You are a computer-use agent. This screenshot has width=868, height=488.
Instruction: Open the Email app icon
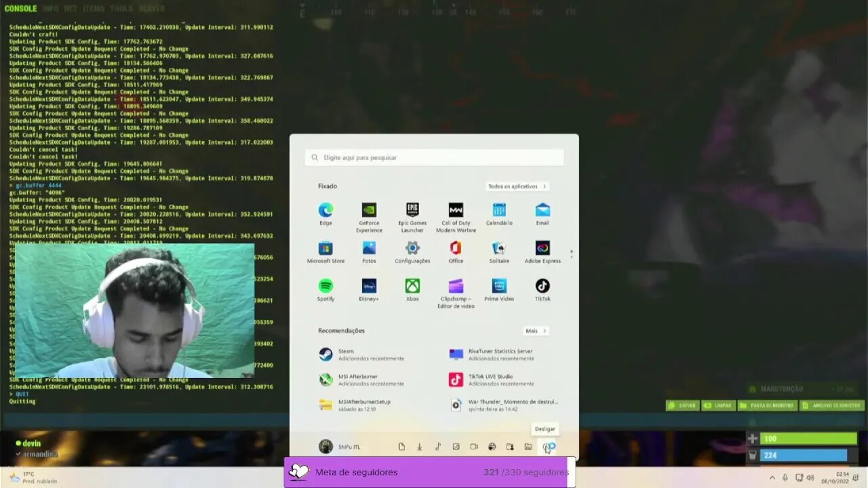542,214
